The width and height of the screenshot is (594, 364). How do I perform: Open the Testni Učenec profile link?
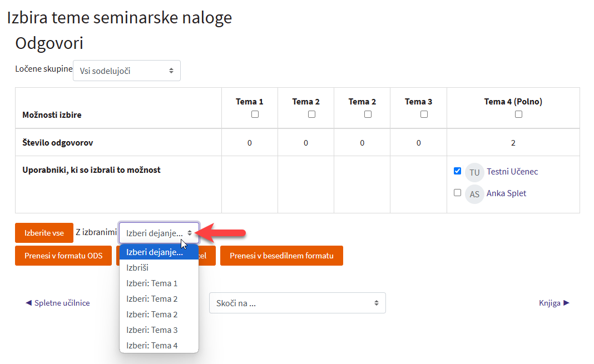[x=512, y=172]
